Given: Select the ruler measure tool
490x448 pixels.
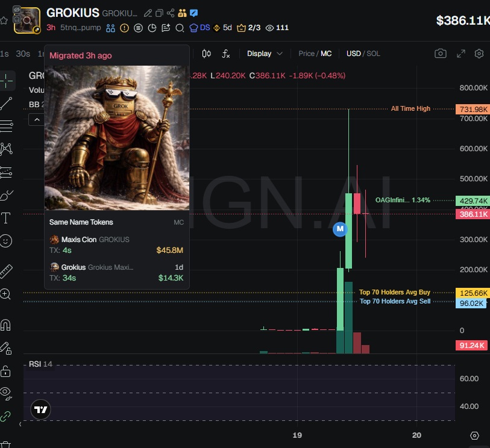Looking at the screenshot, I should [6, 272].
